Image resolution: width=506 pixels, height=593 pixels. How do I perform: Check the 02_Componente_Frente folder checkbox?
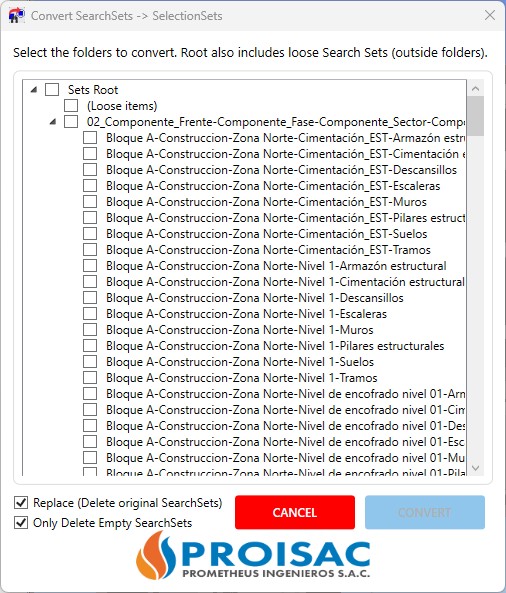click(71, 122)
